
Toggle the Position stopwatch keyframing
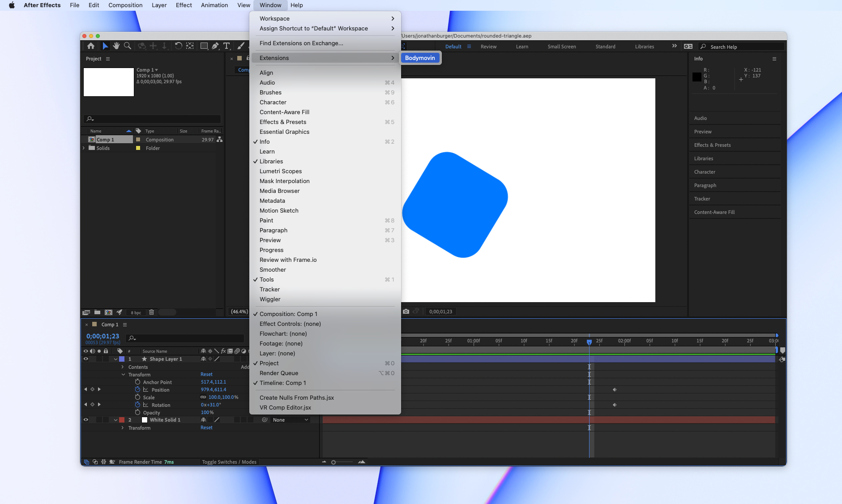coord(138,390)
